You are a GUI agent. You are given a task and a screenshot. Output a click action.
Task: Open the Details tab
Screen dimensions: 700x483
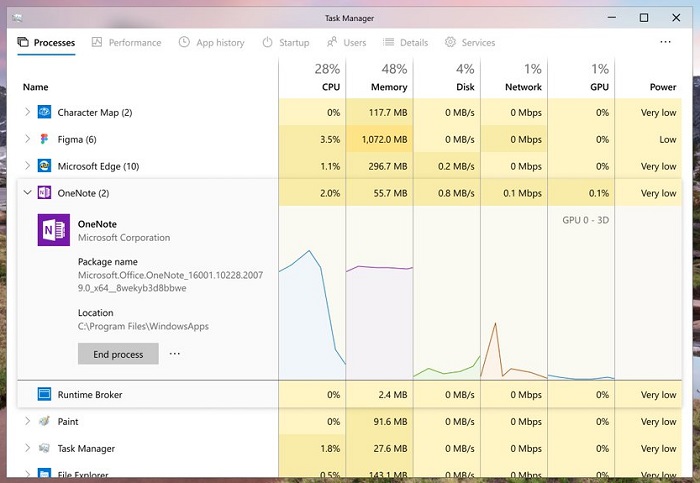[405, 42]
